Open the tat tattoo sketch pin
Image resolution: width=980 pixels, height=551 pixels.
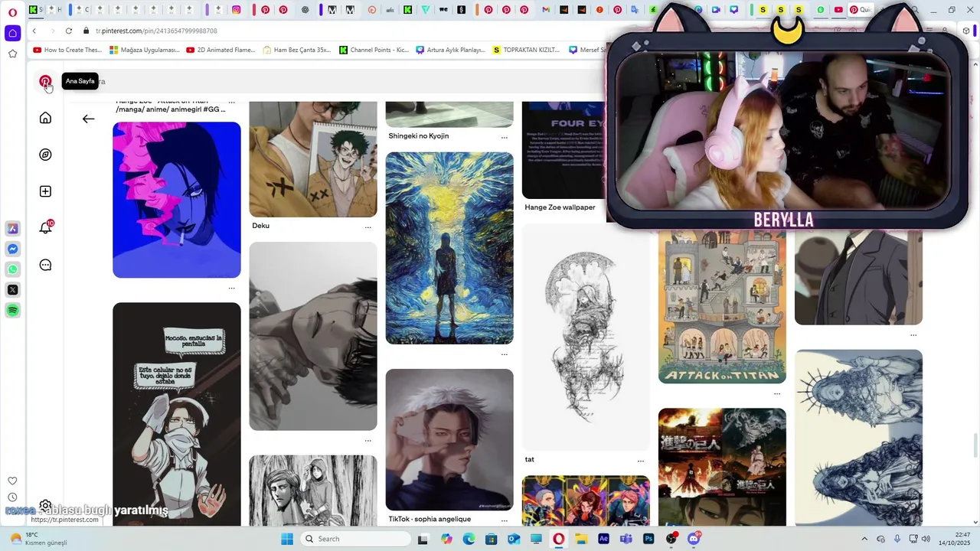pyautogui.click(x=586, y=337)
